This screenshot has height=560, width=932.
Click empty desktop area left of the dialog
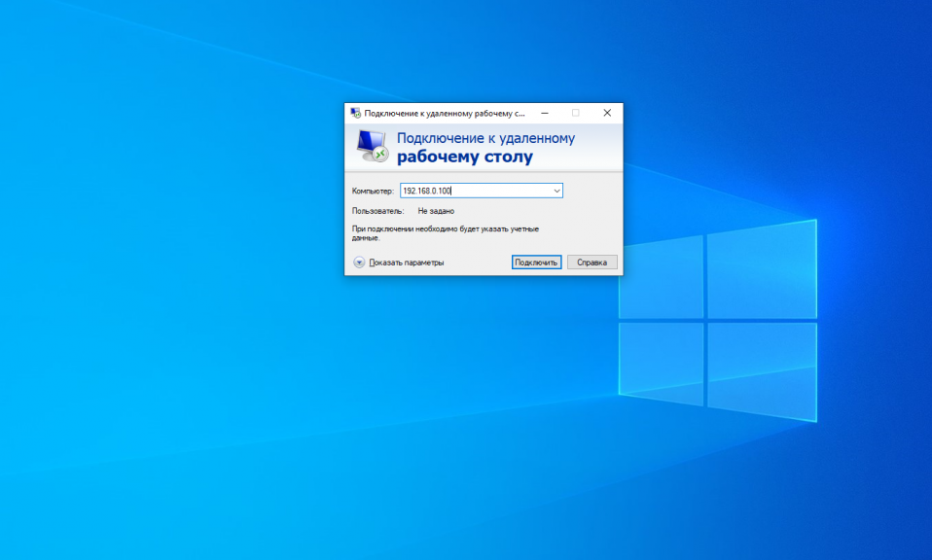click(175, 292)
